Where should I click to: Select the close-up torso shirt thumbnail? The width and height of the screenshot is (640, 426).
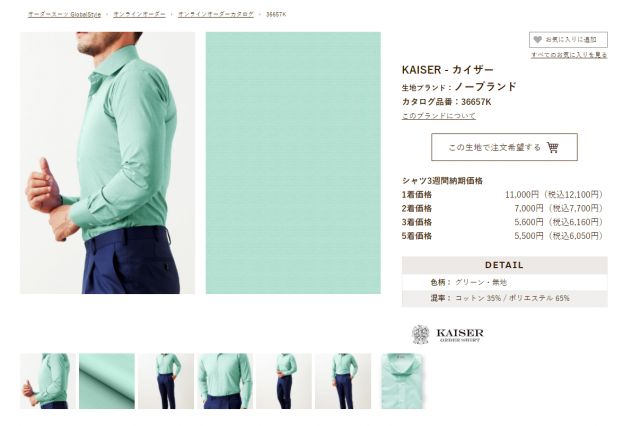225,381
